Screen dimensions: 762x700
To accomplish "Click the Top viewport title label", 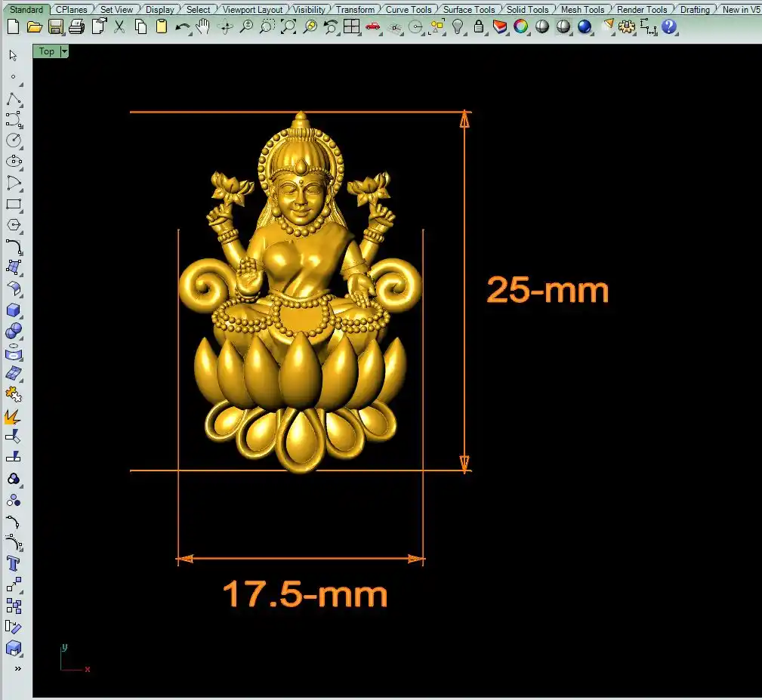I will [x=47, y=51].
